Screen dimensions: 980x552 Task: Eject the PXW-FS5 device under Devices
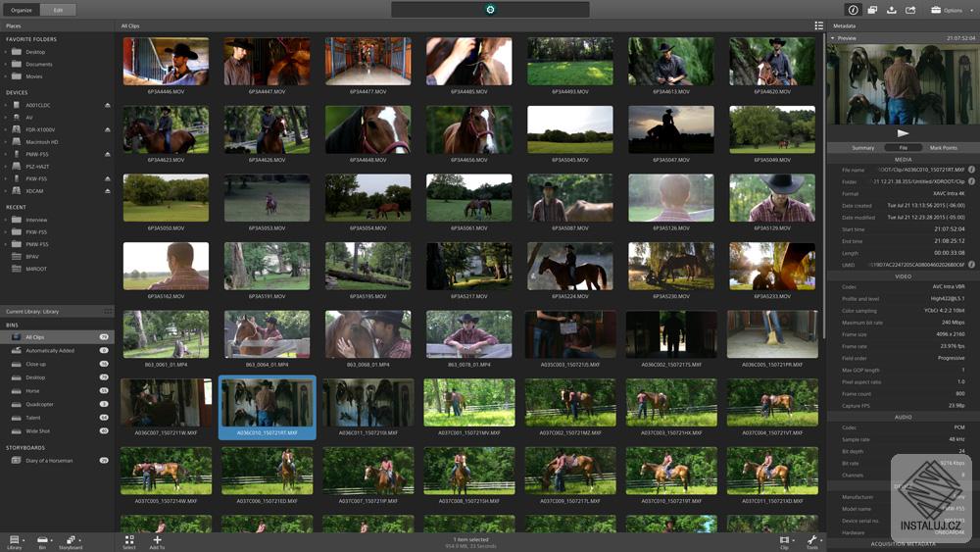(108, 178)
